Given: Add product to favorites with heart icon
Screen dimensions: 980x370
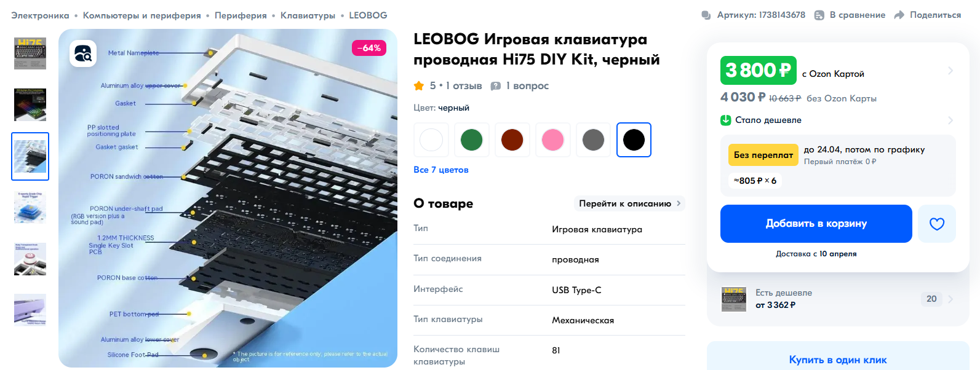Looking at the screenshot, I should click(936, 224).
